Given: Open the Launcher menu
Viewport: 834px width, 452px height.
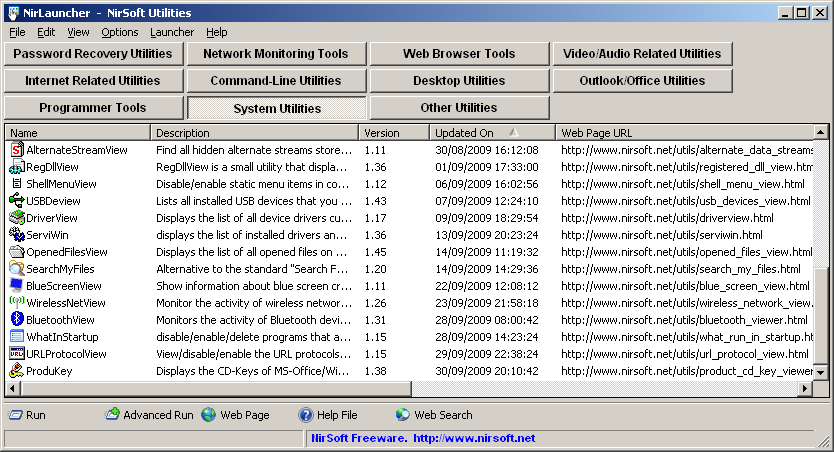Looking at the screenshot, I should point(172,32).
